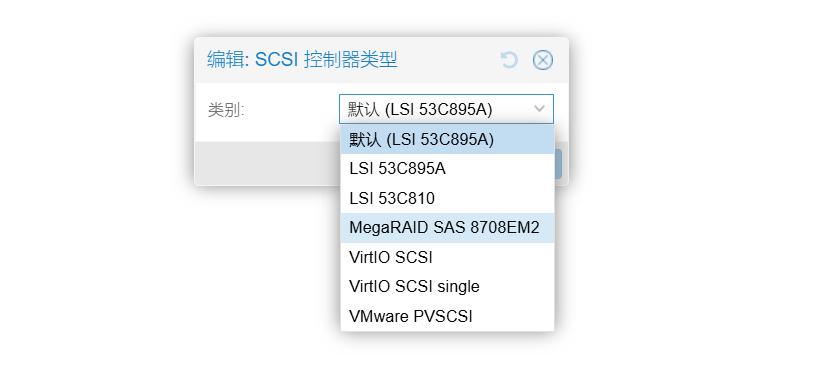Screen dimensions: 826x376
Task: Click the empty space right of LSI 53C810
Action: [495, 199]
